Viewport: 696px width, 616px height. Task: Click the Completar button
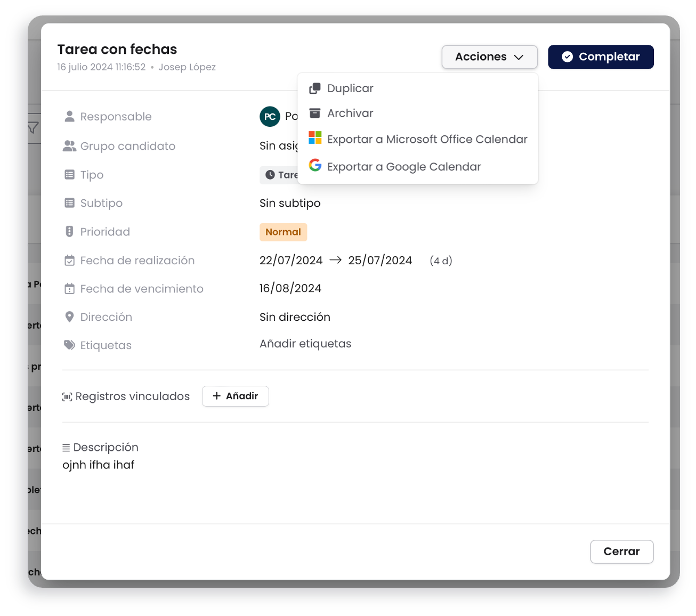click(x=601, y=57)
